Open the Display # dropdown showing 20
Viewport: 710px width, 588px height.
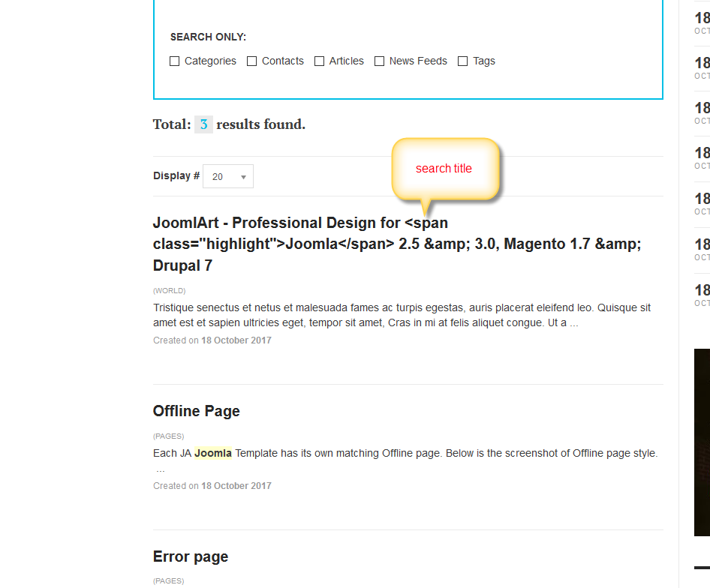pos(228,176)
